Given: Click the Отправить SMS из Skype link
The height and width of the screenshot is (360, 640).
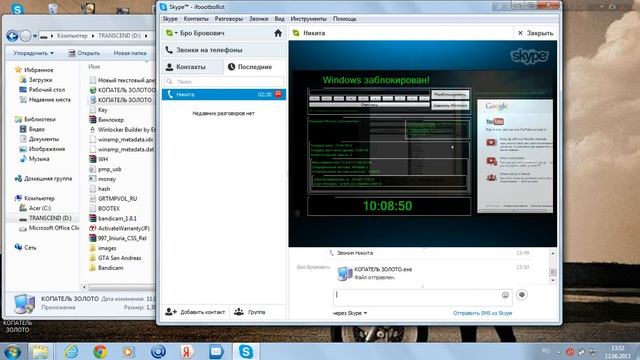Looking at the screenshot, I should [482, 313].
